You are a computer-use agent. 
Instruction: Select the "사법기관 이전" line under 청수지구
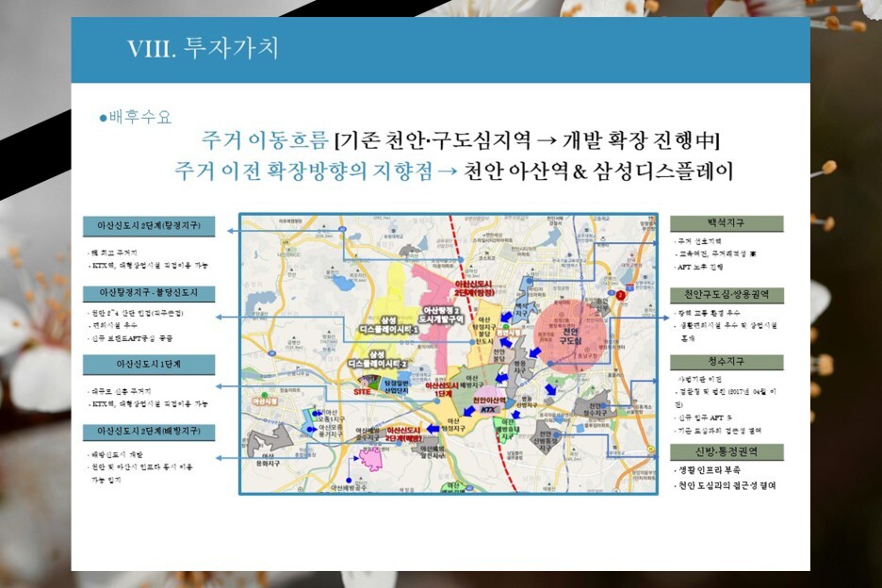tap(700, 379)
